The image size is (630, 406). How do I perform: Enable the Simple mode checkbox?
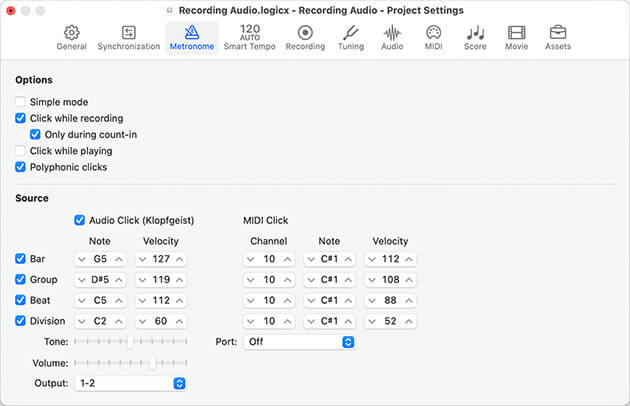tap(21, 102)
